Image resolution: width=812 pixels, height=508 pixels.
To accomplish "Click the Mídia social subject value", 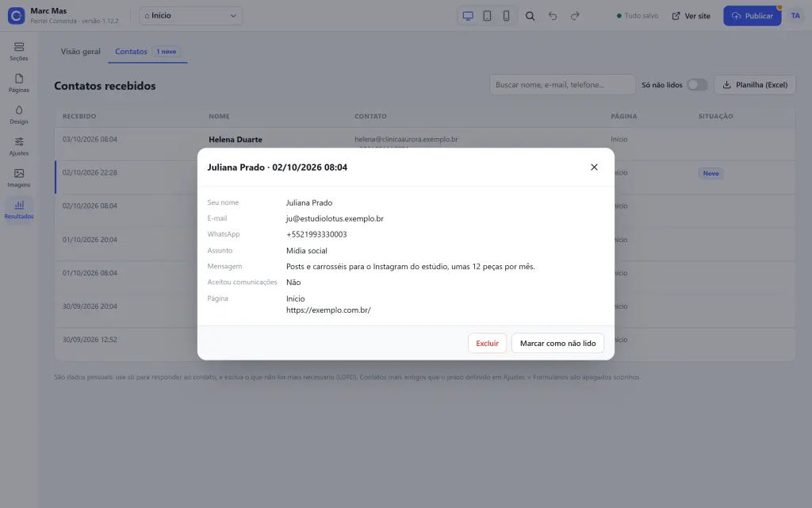I will 307,250.
